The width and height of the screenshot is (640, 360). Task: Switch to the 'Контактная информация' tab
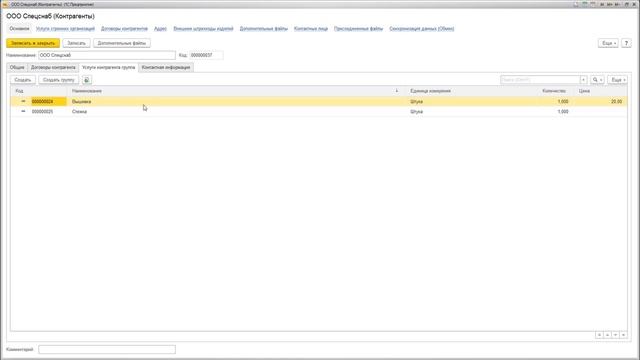166,67
